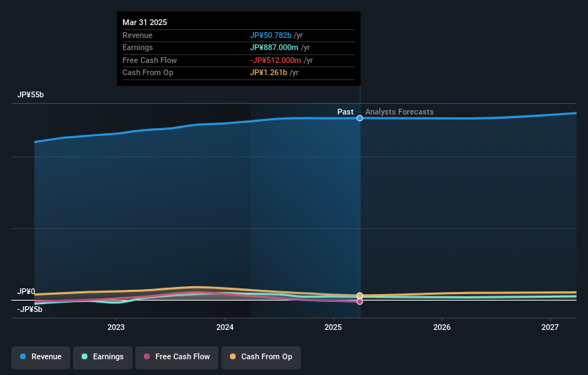The width and height of the screenshot is (588, 375).
Task: Toggle the Free Cash Flow legend button
Action: (x=177, y=357)
